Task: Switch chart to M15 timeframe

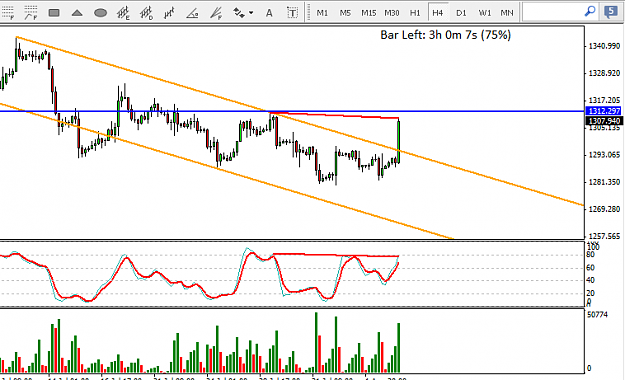Action: [368, 13]
